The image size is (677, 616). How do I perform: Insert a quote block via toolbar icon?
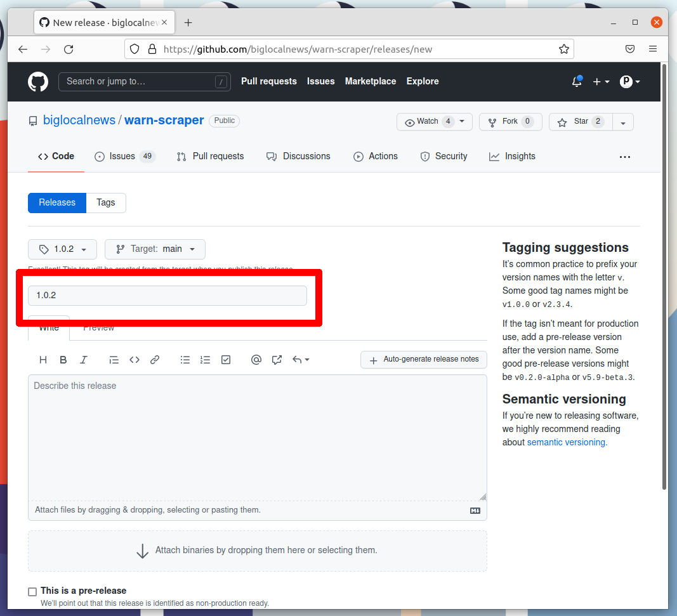114,360
